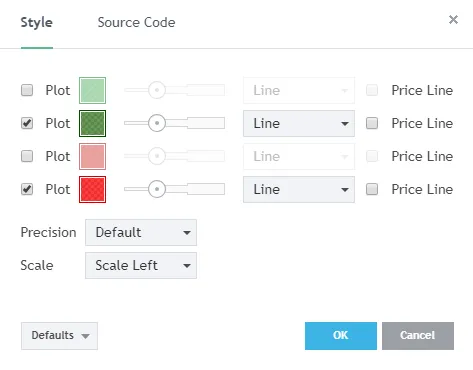This screenshot has width=473, height=370.
Task: Enable Price Line for the red plot
Action: point(372,189)
